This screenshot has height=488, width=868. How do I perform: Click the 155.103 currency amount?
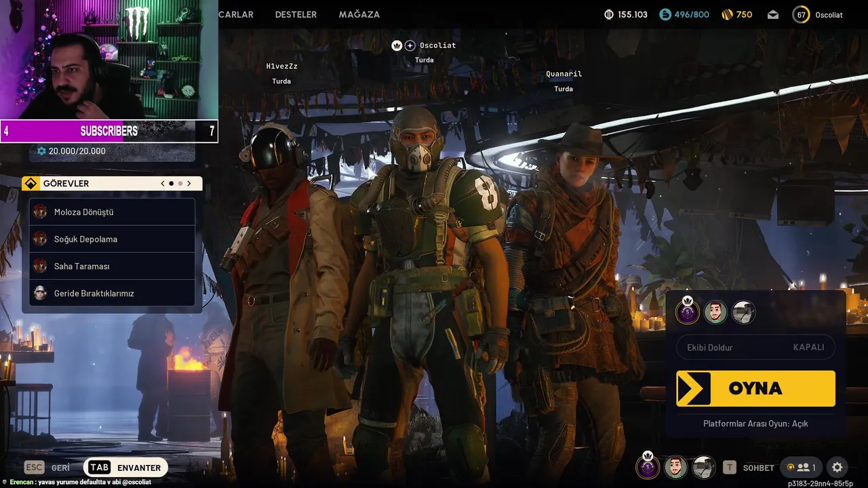coord(633,15)
